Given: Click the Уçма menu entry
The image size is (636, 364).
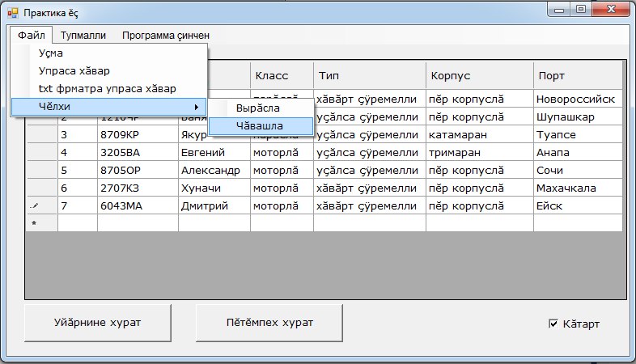Looking at the screenshot, I should pos(51,53).
